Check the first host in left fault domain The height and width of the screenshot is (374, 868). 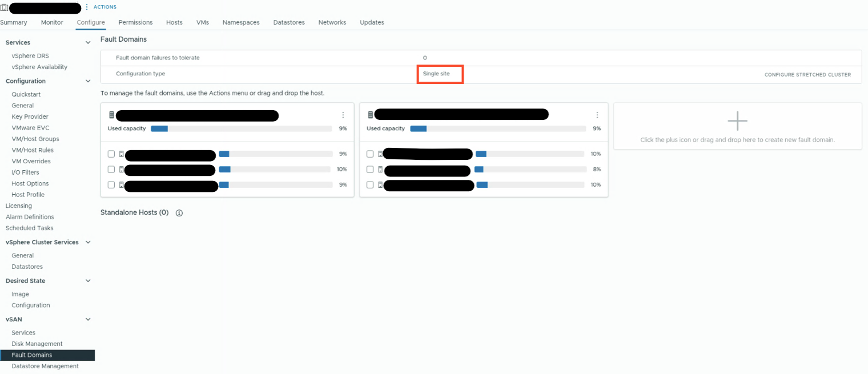click(111, 154)
